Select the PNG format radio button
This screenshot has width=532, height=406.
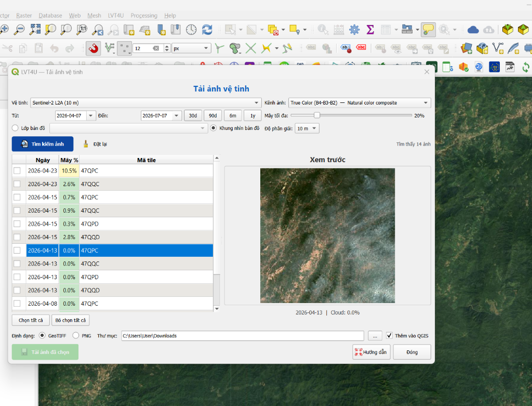[76, 336]
